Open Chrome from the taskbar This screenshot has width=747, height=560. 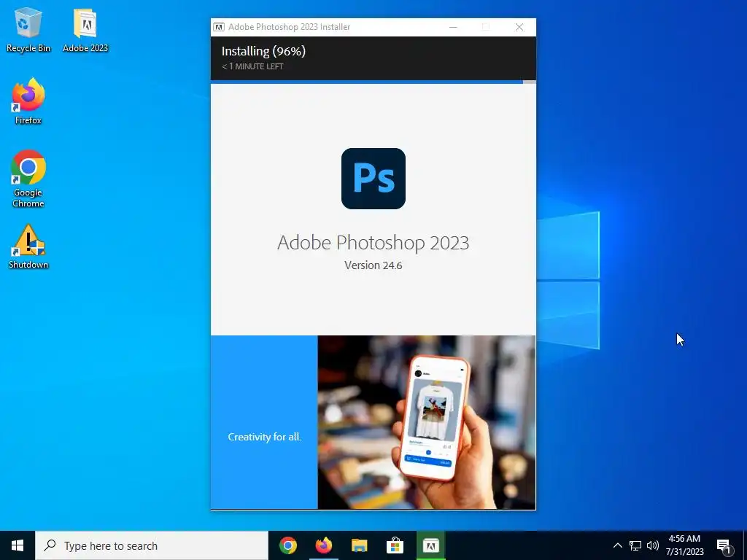tap(287, 545)
